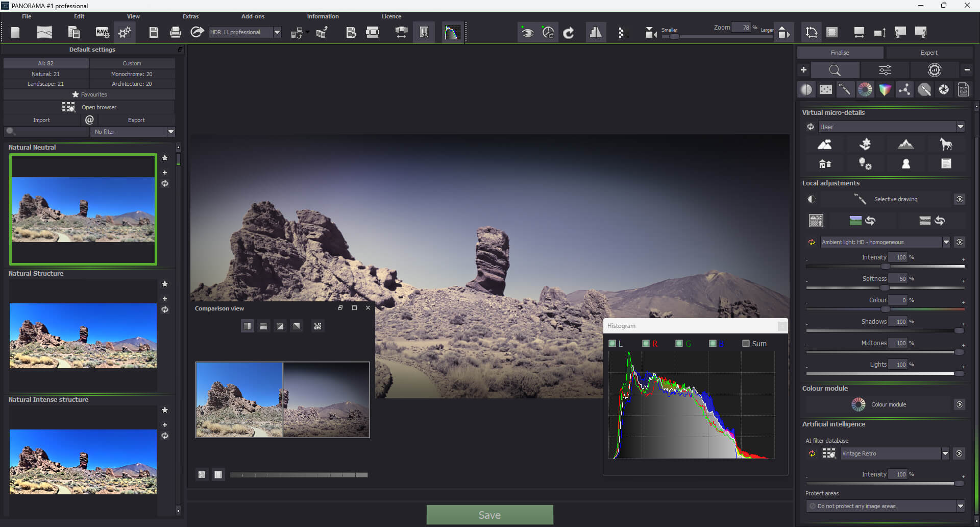This screenshot has height=527, width=980.
Task: Click the architecture houses preset icon
Action: pos(825,164)
